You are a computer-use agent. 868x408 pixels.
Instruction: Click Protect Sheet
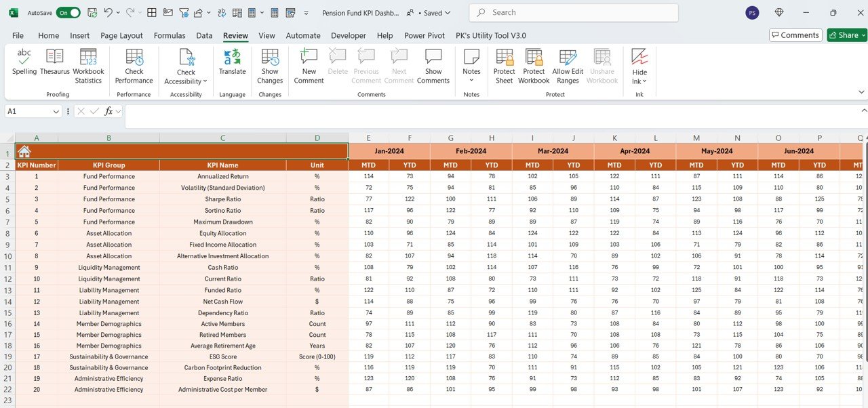tap(504, 66)
